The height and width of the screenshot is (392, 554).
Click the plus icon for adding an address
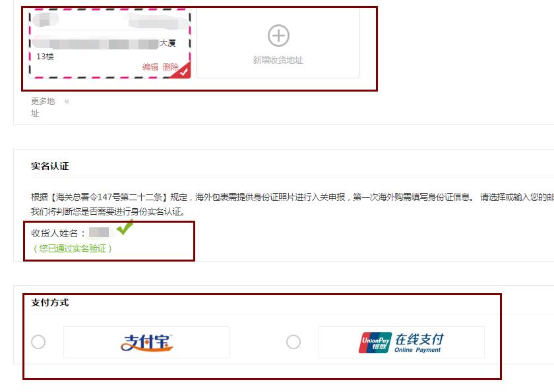click(278, 36)
